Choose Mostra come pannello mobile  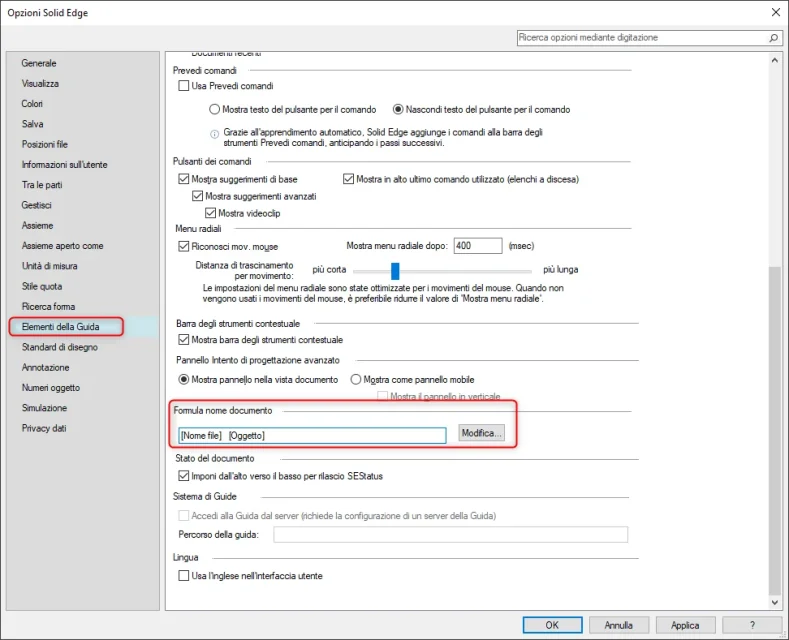[356, 379]
